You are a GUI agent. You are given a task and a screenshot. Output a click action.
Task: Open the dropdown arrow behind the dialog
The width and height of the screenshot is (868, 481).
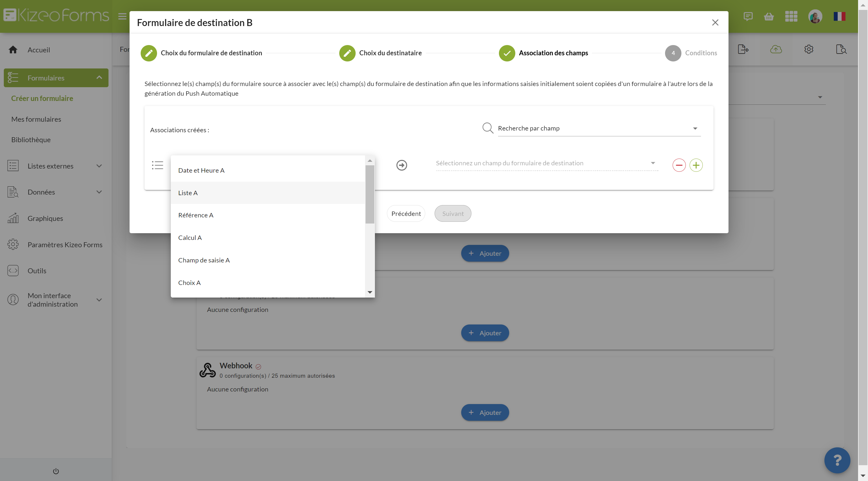820,97
